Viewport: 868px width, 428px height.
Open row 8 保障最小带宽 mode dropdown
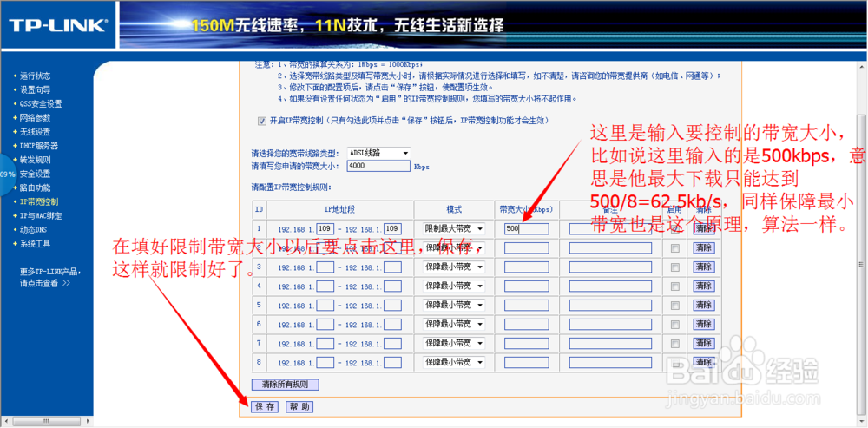(454, 362)
